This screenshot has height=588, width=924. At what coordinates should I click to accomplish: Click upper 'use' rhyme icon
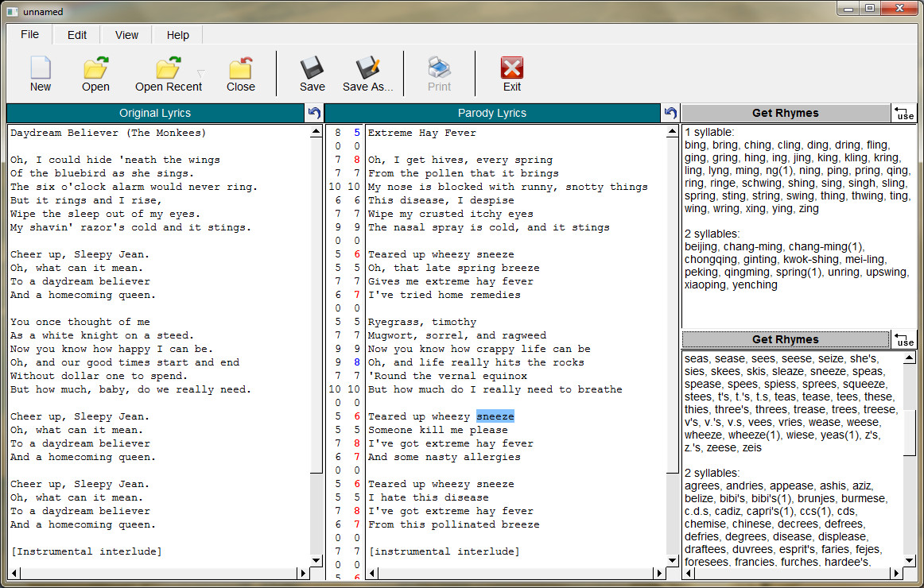point(904,113)
